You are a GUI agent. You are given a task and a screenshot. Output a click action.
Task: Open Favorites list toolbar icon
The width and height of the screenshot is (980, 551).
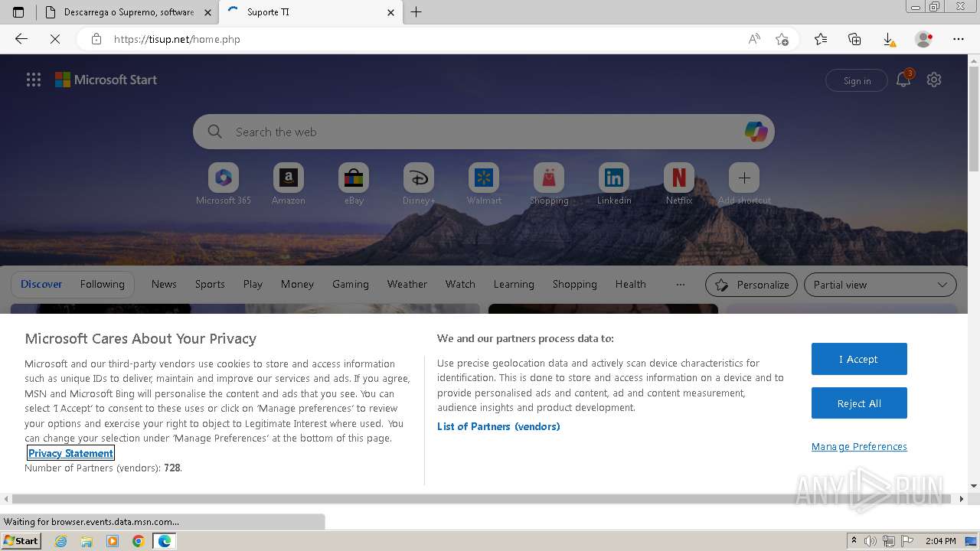pos(821,39)
